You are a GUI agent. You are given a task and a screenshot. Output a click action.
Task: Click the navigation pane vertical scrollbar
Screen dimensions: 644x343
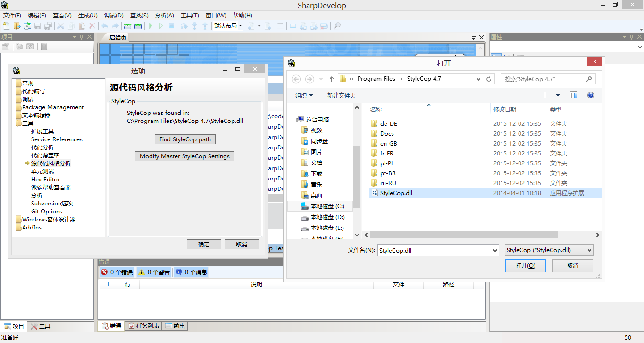(x=357, y=177)
